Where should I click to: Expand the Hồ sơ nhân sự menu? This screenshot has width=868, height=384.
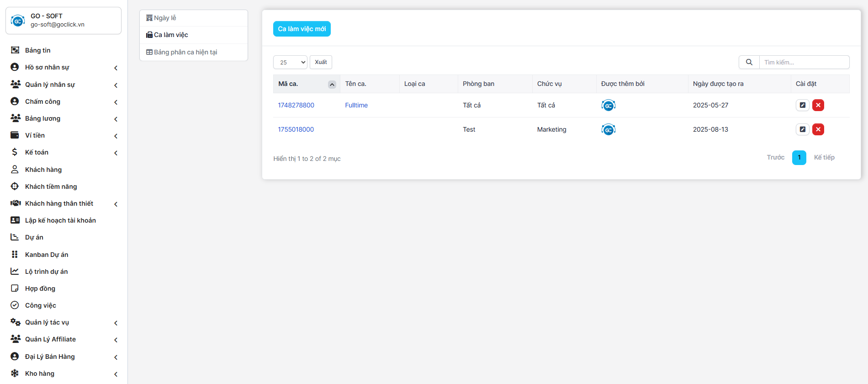(x=47, y=67)
